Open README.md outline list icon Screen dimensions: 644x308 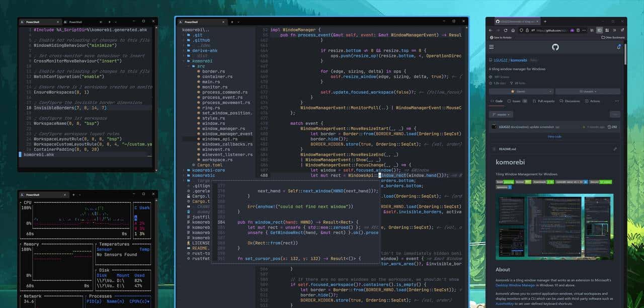[493, 149]
